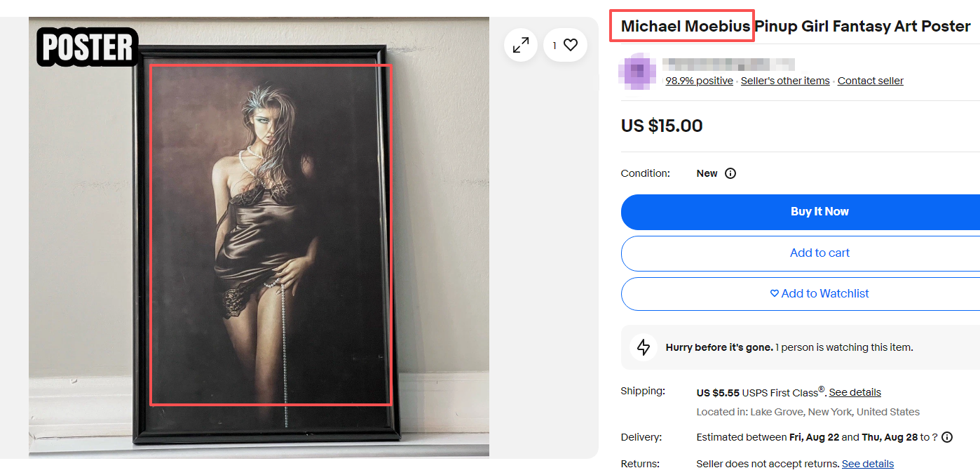980x475 pixels.
Task: Add the poster to cart
Action: (x=819, y=253)
